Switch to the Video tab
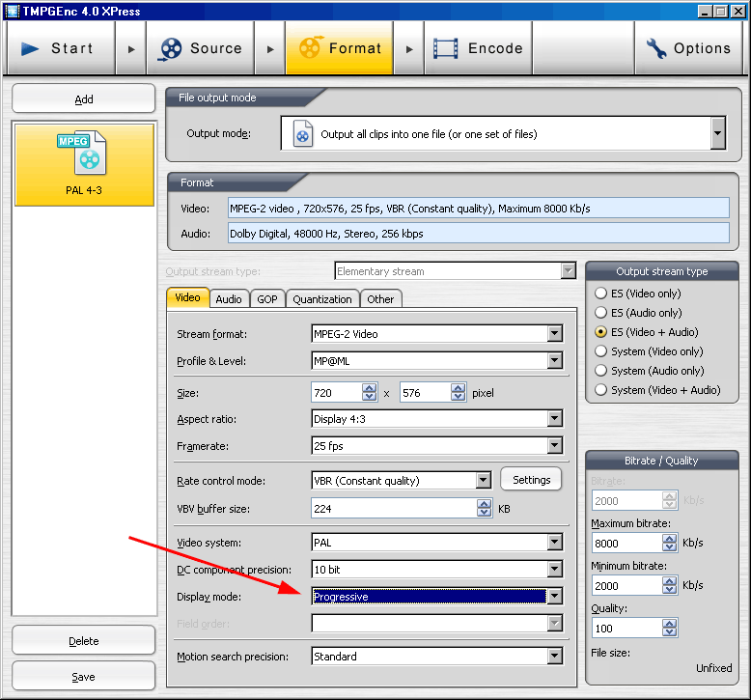 [187, 297]
